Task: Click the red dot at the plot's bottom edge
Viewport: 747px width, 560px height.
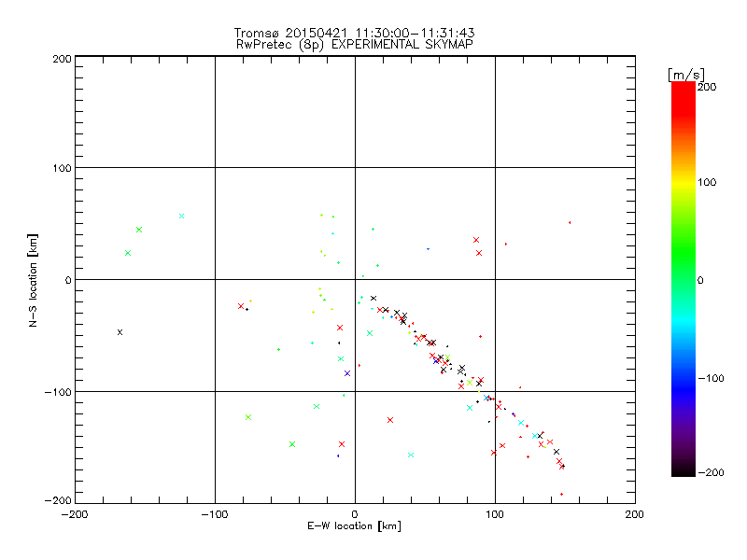Action: [x=562, y=495]
